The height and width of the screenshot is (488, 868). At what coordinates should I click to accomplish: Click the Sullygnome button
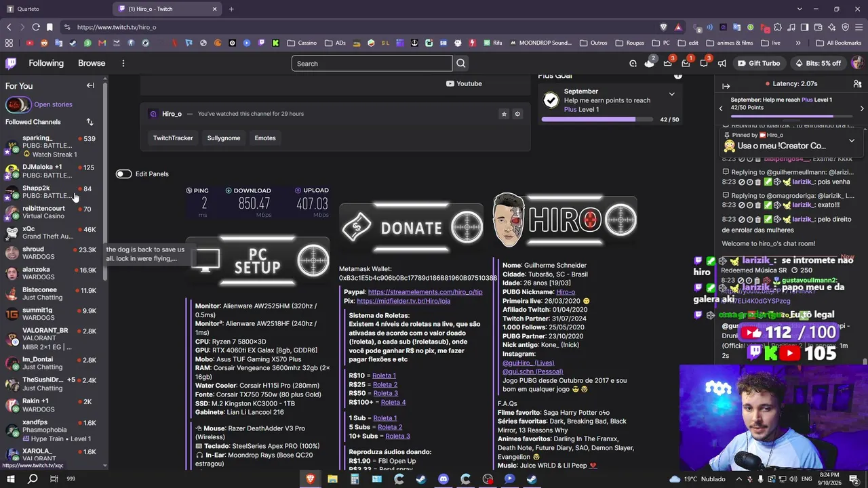pos(224,138)
